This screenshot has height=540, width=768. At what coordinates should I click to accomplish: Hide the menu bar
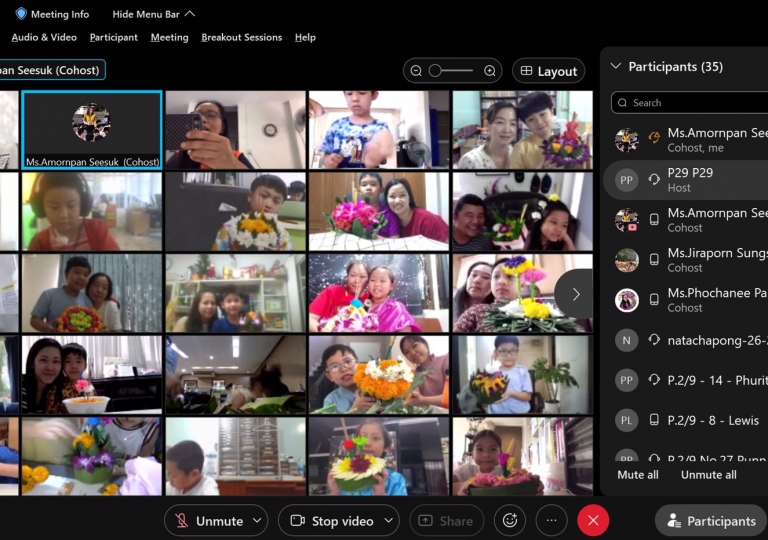[x=154, y=14]
